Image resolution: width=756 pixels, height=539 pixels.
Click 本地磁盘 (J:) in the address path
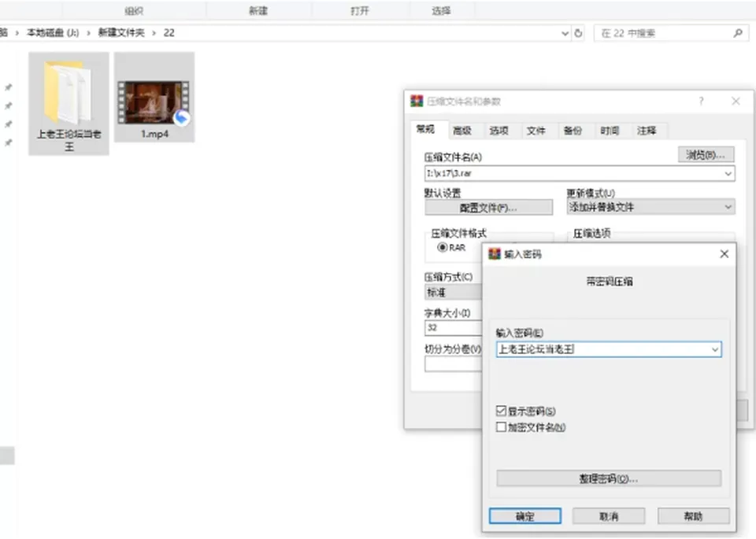(x=53, y=33)
